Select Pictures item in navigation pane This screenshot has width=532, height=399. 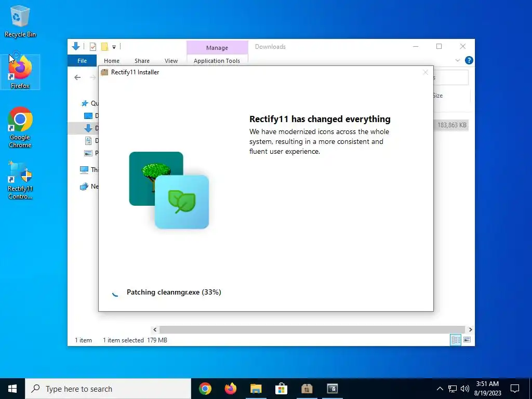coord(88,153)
